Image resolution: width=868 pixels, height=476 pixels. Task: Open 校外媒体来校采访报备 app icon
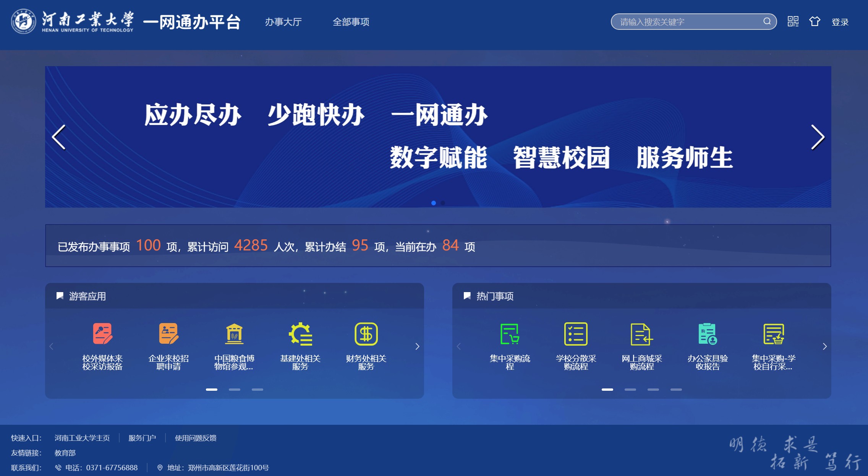pyautogui.click(x=102, y=334)
